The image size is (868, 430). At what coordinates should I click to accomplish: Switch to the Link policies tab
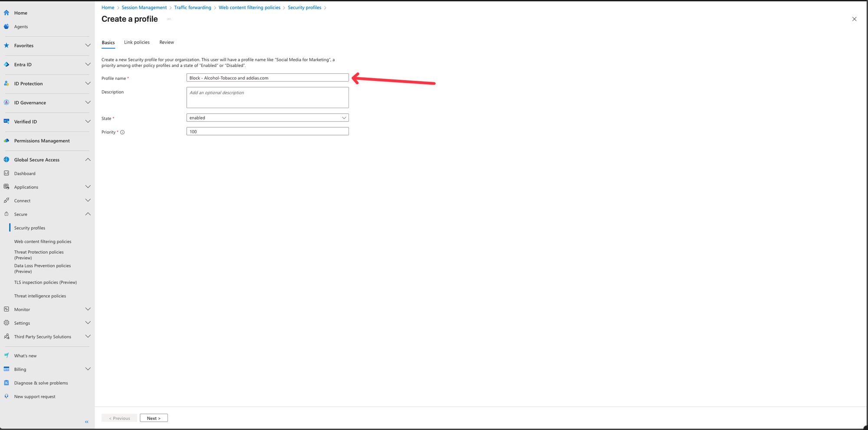(x=137, y=43)
